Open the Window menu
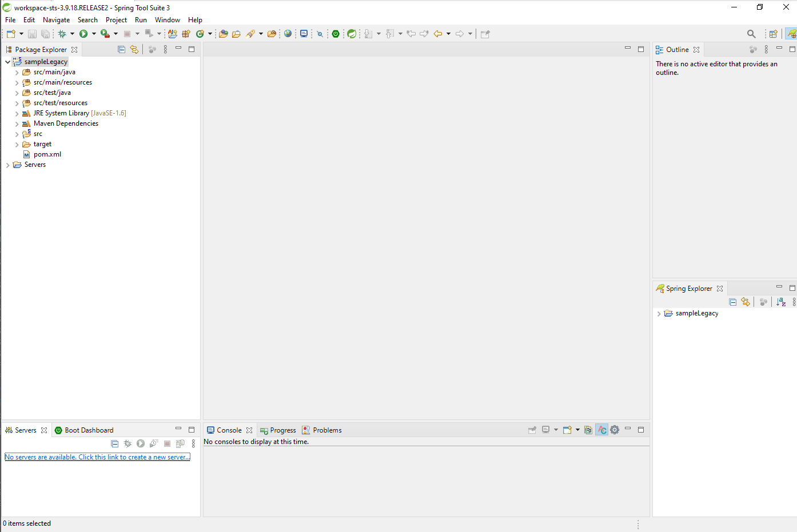The height and width of the screenshot is (532, 797). point(168,20)
